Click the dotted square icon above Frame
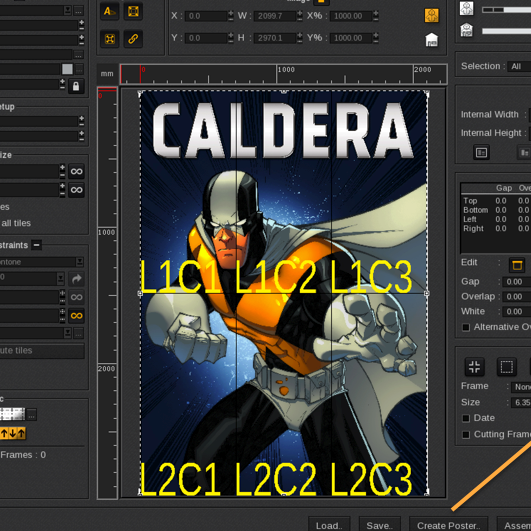The height and width of the screenshot is (531, 531). (507, 367)
